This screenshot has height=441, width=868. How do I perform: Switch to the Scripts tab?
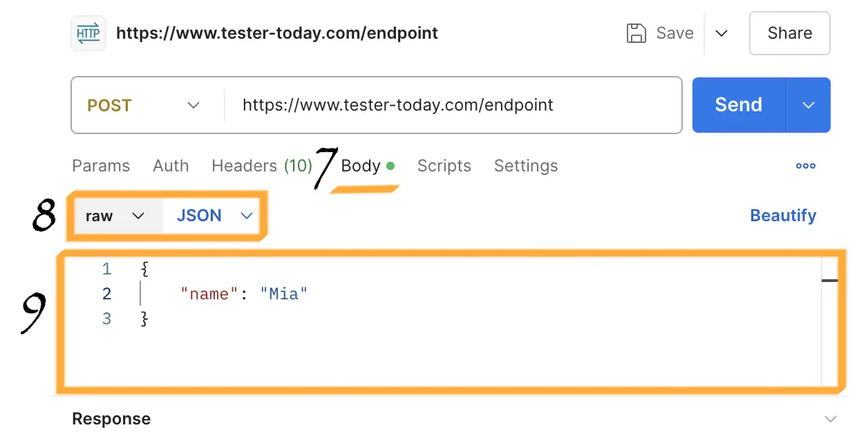pos(444,166)
